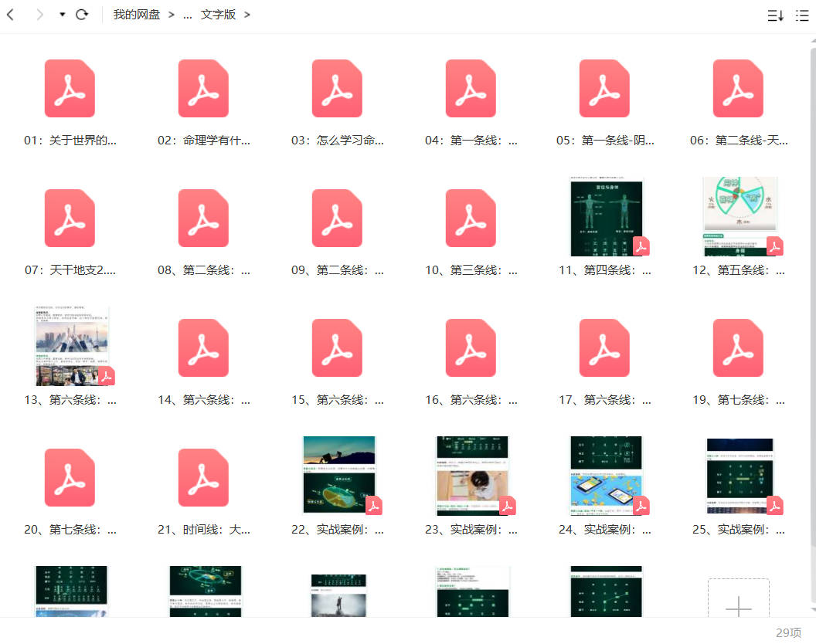Screen dimensions: 816x644
Task: Go forward with the right arrow
Action: click(39, 15)
